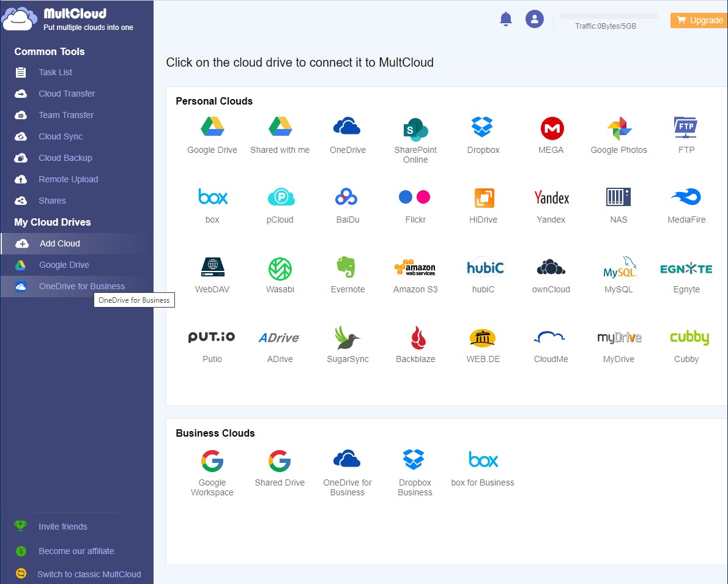
Task: Open the notifications bell
Action: pyautogui.click(x=505, y=20)
